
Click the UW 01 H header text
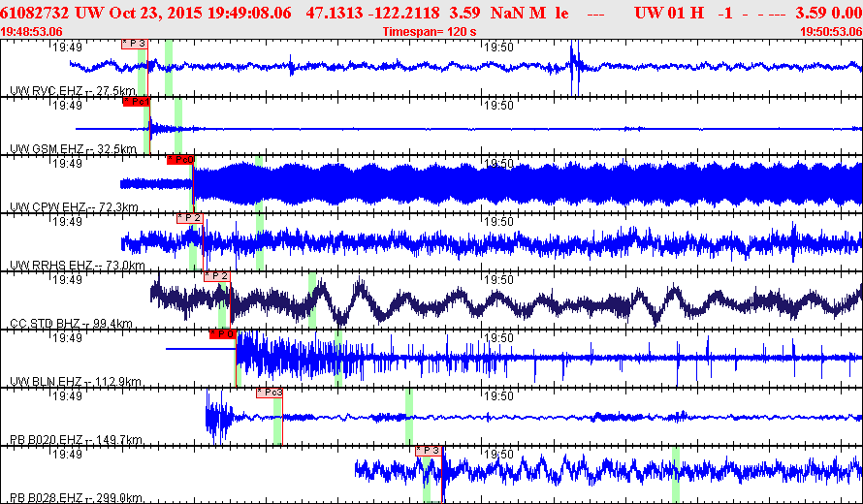[669, 14]
